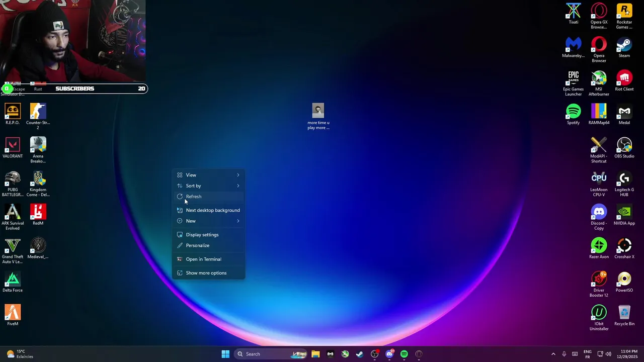Select the Crosshair X desktop icon
The image size is (644, 362).
point(624,248)
